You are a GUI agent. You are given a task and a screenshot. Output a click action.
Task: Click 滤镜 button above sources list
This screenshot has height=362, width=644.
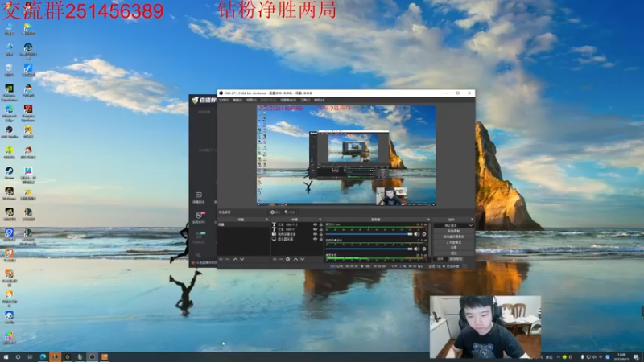291,212
